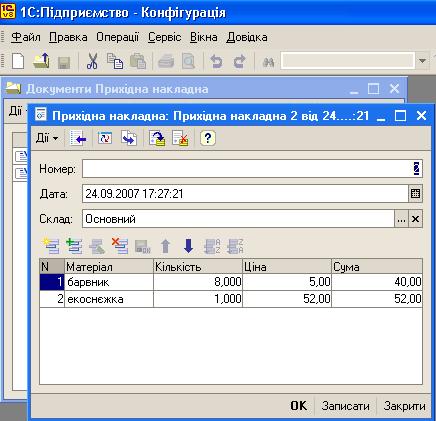The height and width of the screenshot is (421, 436).
Task: Click the post document icon
Action: [x=157, y=138]
